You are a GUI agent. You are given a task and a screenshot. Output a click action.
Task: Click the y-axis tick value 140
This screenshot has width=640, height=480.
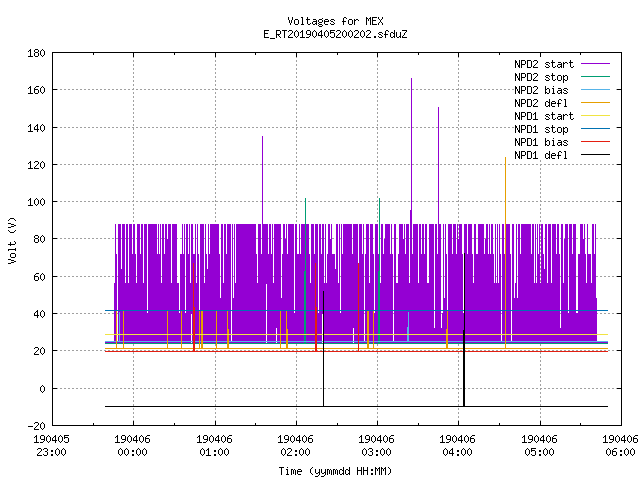(36, 128)
